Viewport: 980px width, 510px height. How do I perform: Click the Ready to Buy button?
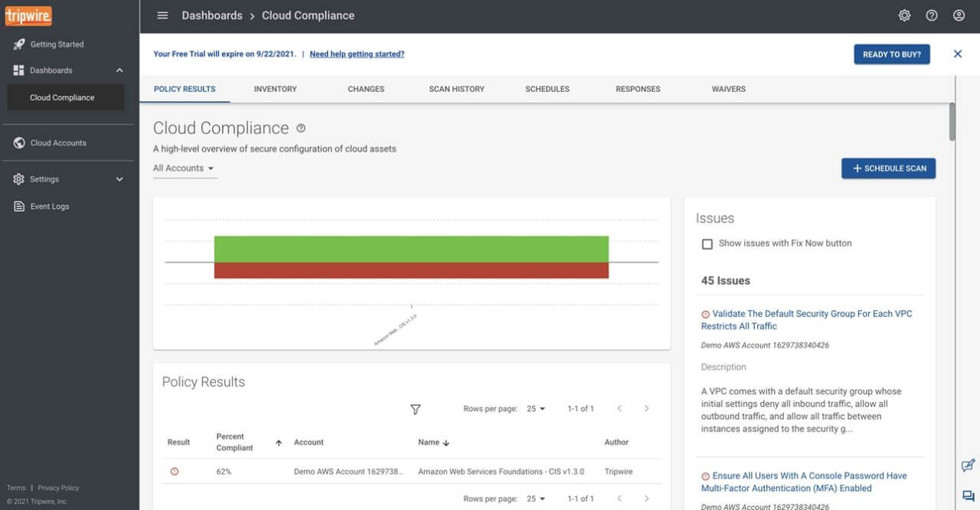[891, 54]
